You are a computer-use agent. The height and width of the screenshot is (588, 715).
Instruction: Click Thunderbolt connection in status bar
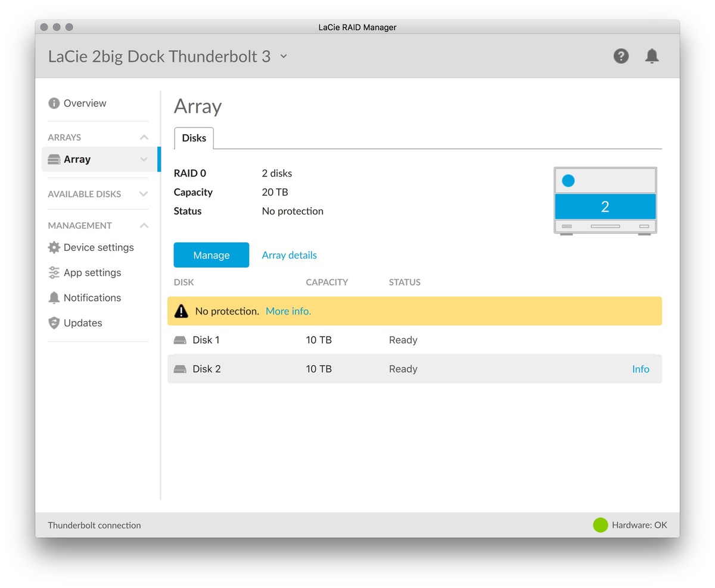(94, 525)
